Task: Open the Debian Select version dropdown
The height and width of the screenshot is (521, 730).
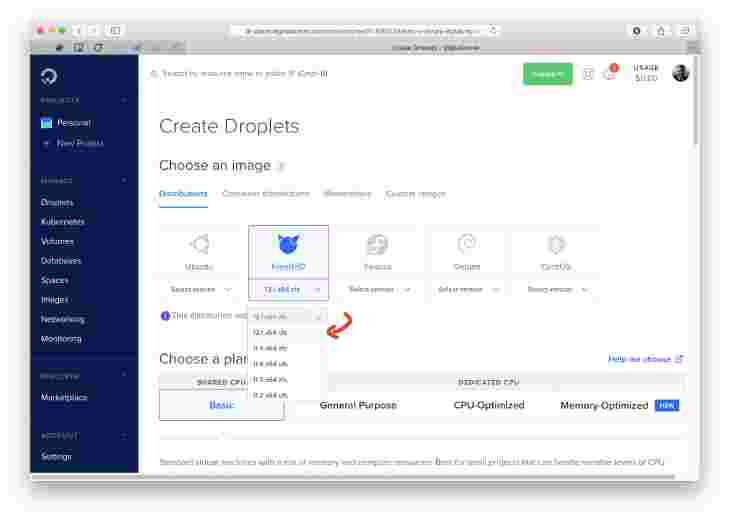Action: (x=466, y=290)
